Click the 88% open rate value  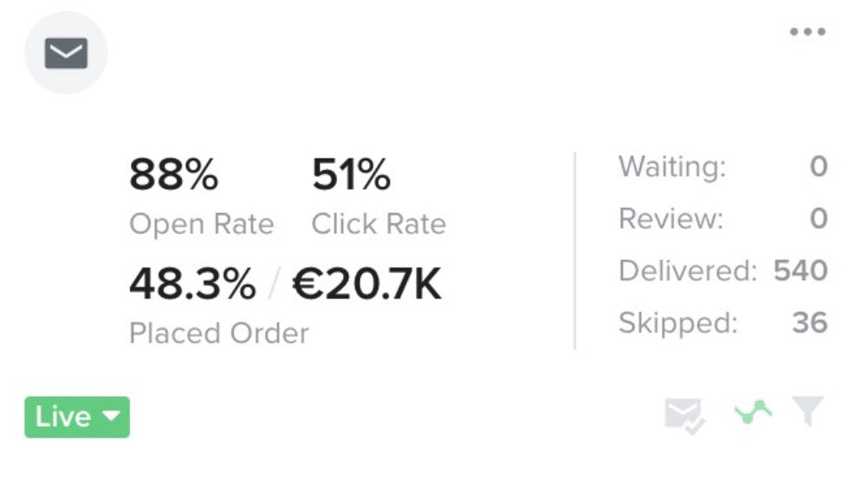point(173,176)
